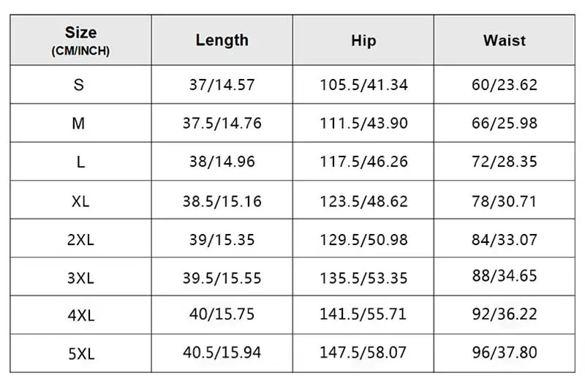Click hip value 147.5/58.07

[363, 353]
